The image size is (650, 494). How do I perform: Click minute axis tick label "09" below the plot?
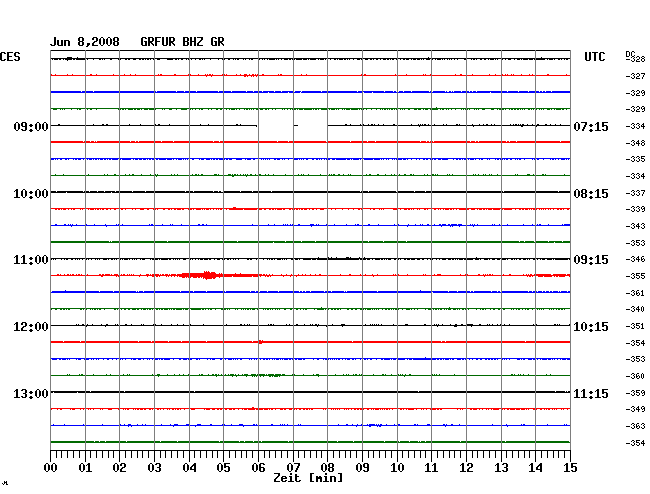click(362, 468)
